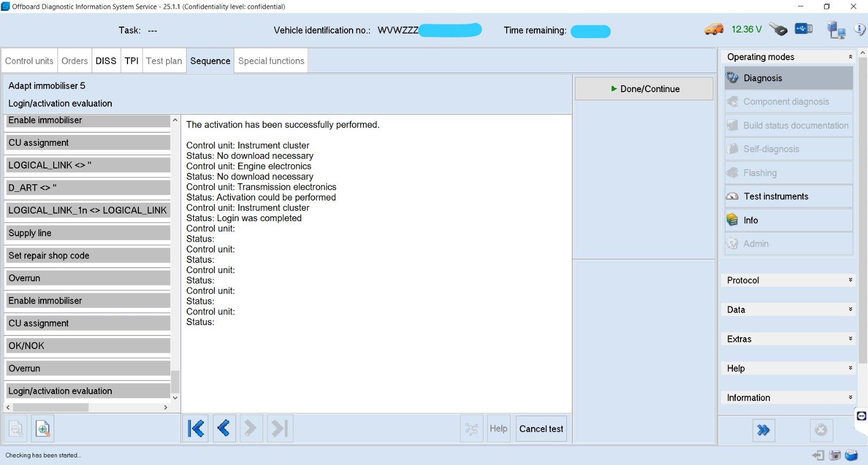Click the ignition key icon

point(778,29)
